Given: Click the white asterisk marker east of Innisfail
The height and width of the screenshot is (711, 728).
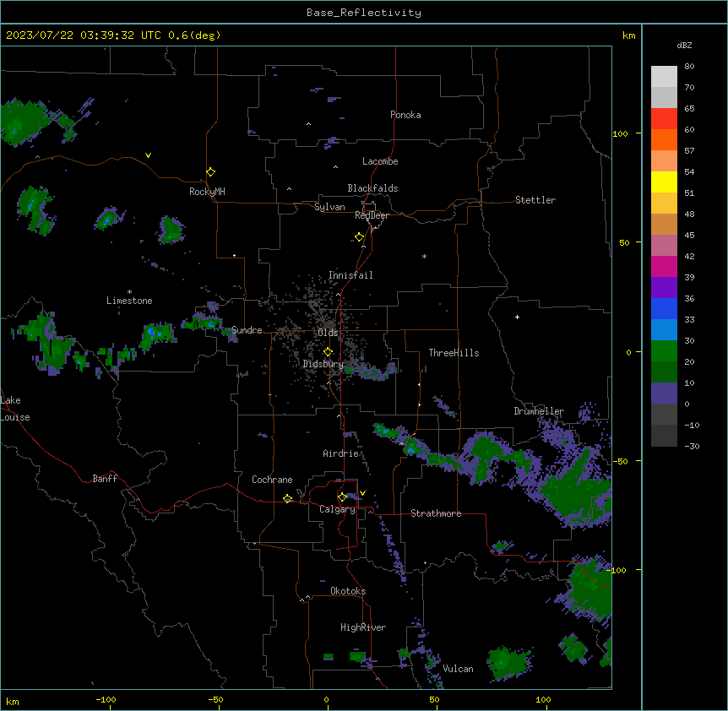Looking at the screenshot, I should pos(424,256).
